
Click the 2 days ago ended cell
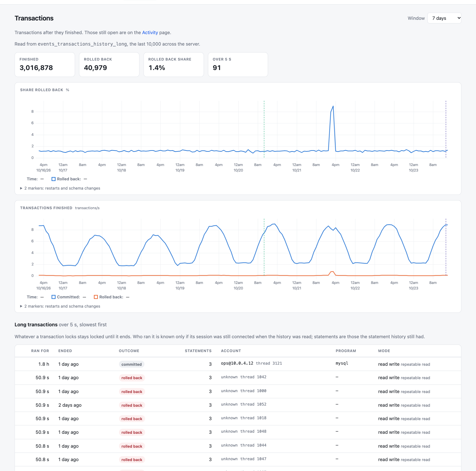click(x=70, y=405)
